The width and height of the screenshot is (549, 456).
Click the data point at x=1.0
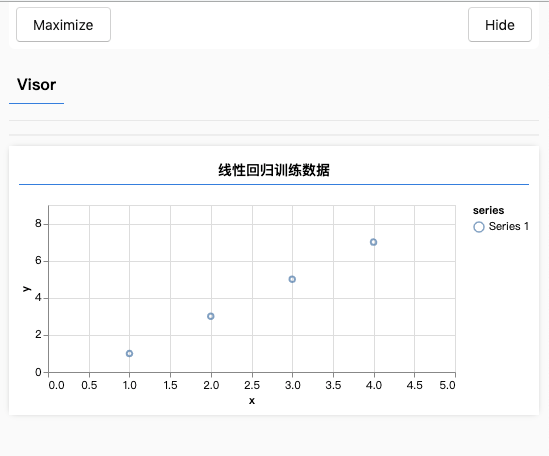129,353
